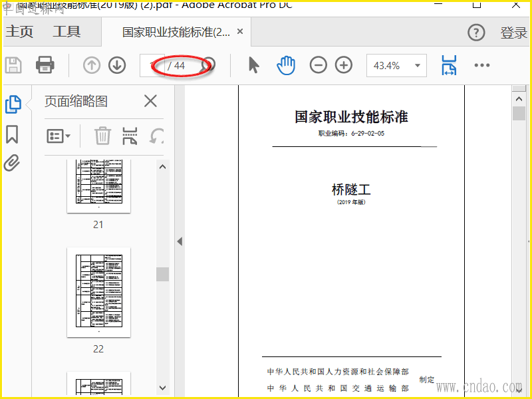The height and width of the screenshot is (399, 532).
Task: Click 中华人民共和国人力资源和社会保障部 text
Action: tap(338, 372)
